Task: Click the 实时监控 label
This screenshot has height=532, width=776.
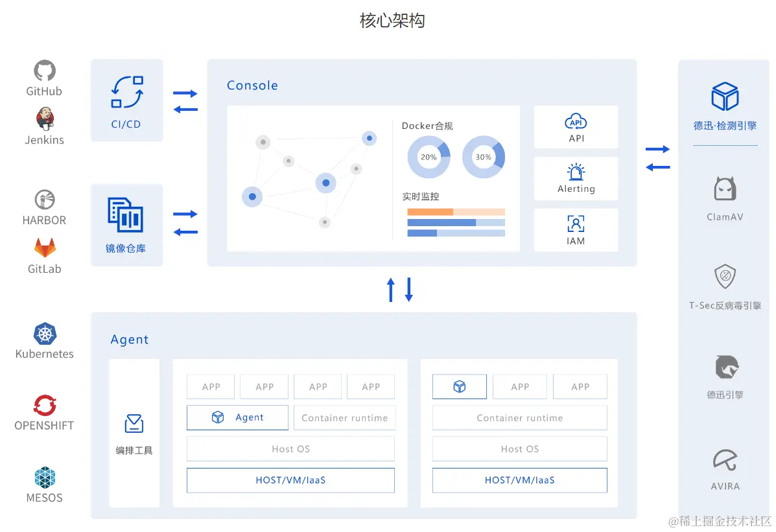Action: 421,196
